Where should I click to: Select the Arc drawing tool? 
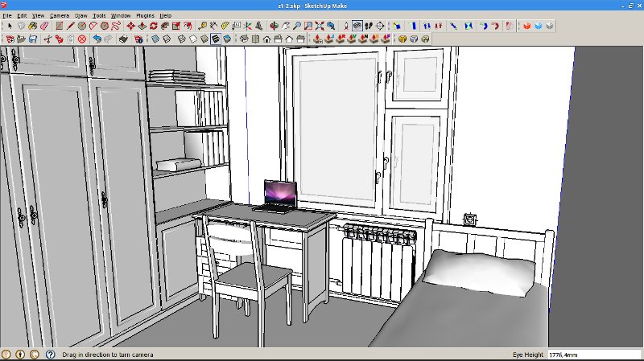click(x=93, y=26)
